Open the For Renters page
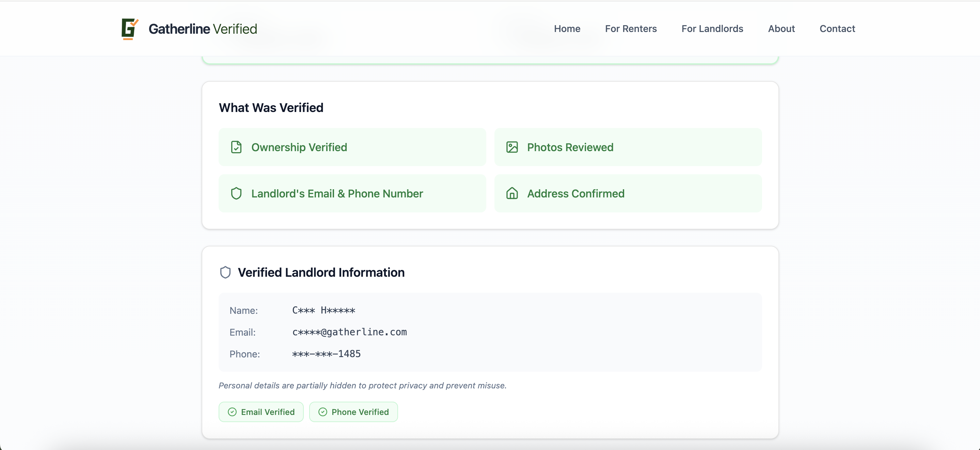 coord(630,29)
